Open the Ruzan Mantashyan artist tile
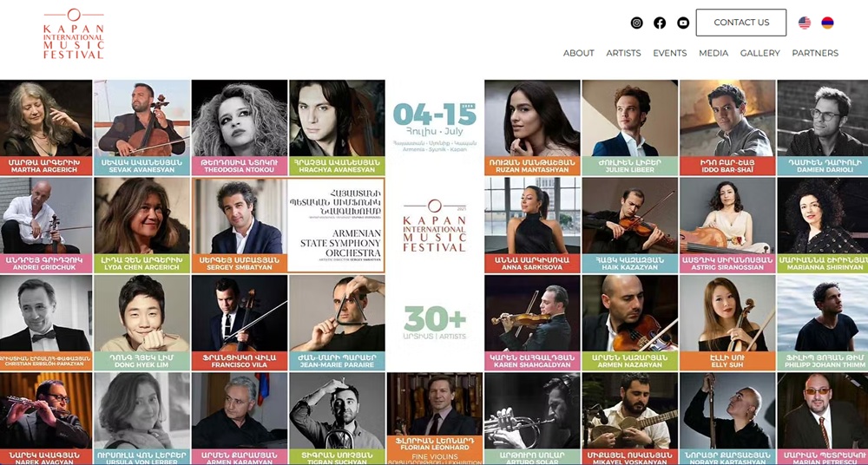This screenshot has height=465, width=868. pos(533,128)
